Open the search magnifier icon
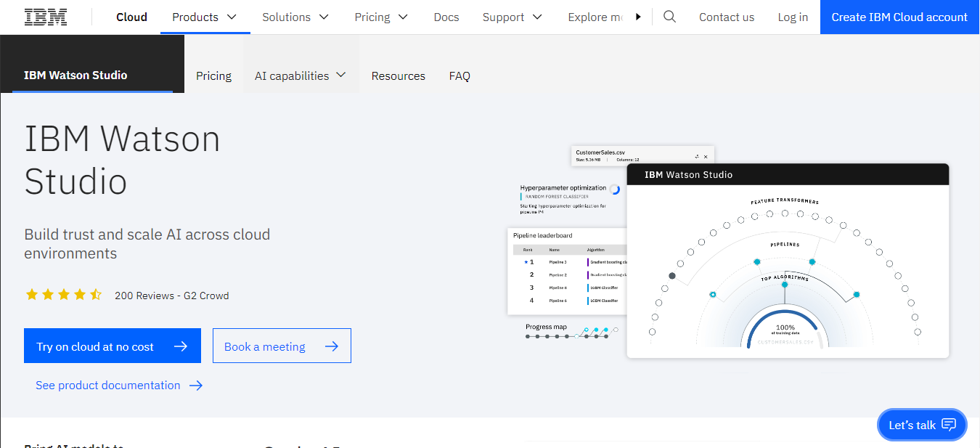The height and width of the screenshot is (448, 980). [x=669, y=17]
